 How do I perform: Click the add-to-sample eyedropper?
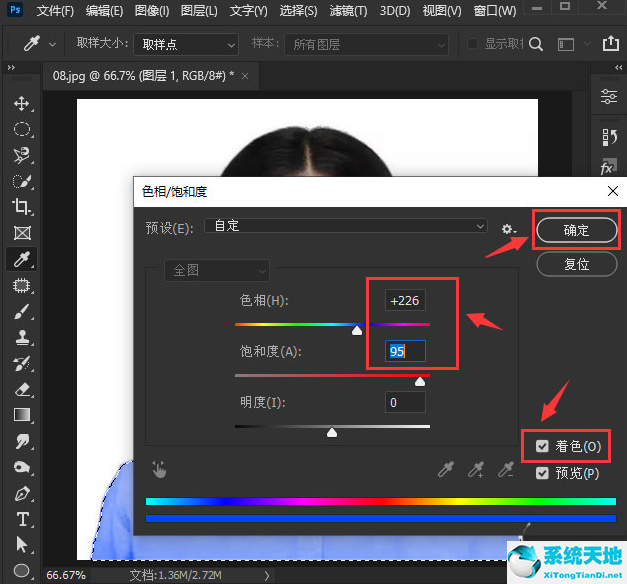[476, 469]
